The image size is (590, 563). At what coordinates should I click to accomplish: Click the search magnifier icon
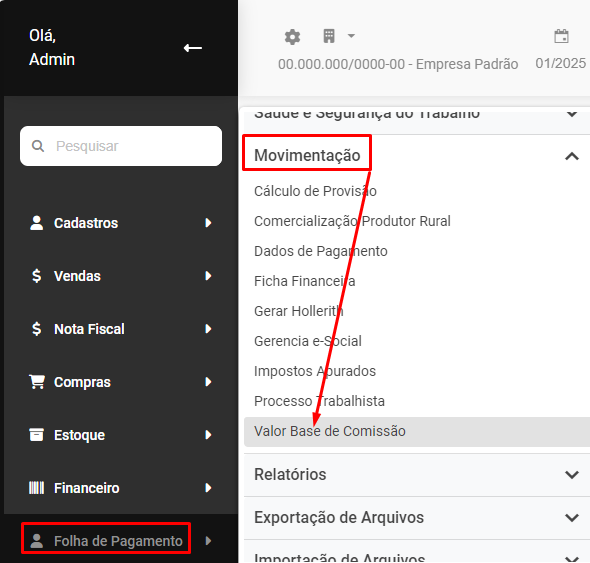[38, 146]
